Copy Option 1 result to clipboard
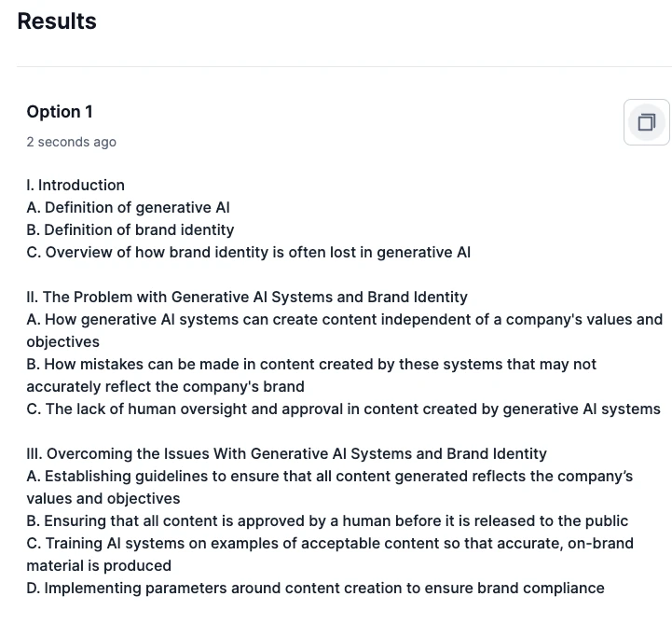 (x=646, y=122)
